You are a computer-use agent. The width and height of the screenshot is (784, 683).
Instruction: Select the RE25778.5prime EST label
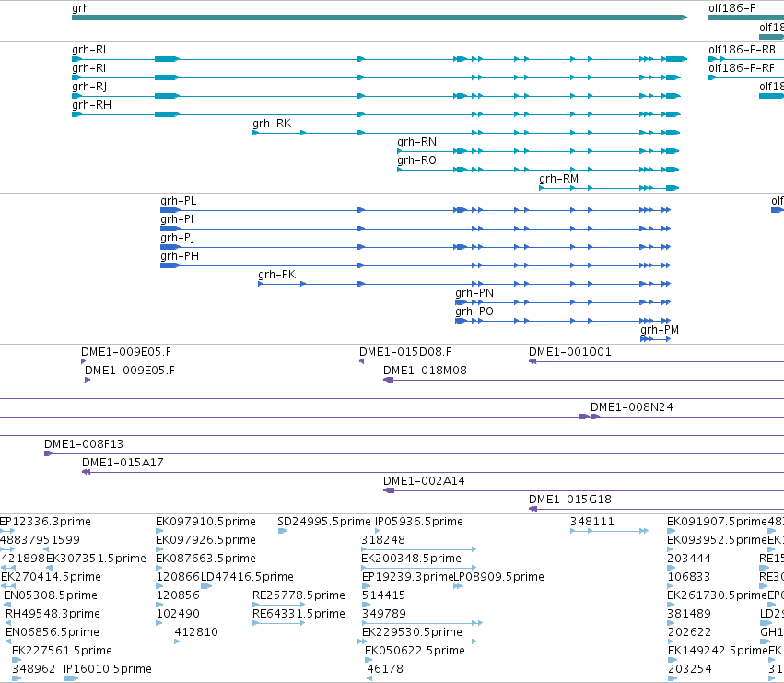click(x=299, y=596)
